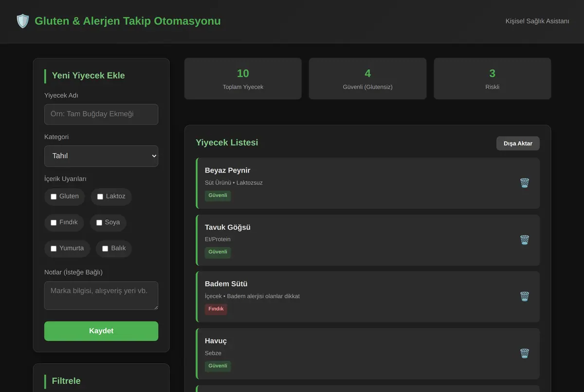This screenshot has height=392, width=584.
Task: Click the shield logo in the header
Action: click(x=23, y=21)
